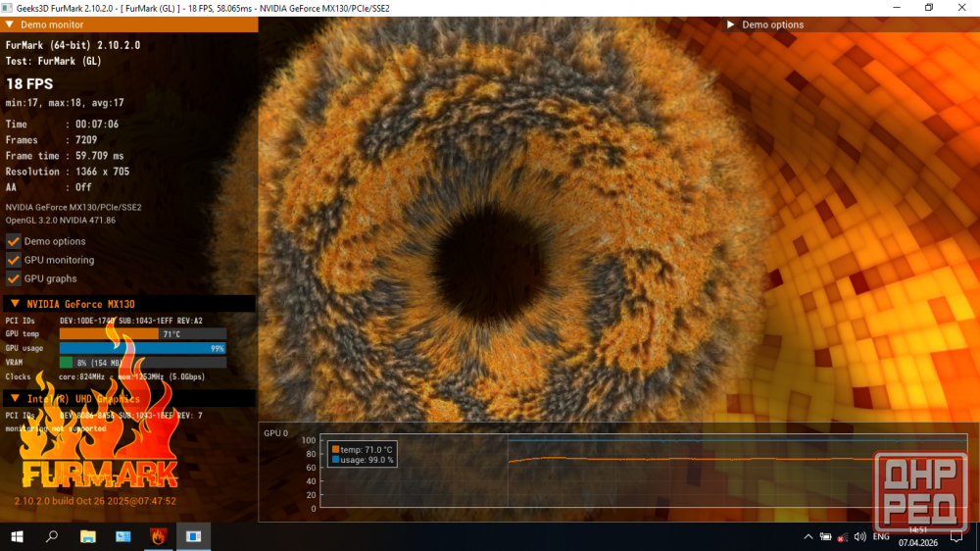980x551 pixels.
Task: Click the blue GPU usage bar
Action: (143, 348)
